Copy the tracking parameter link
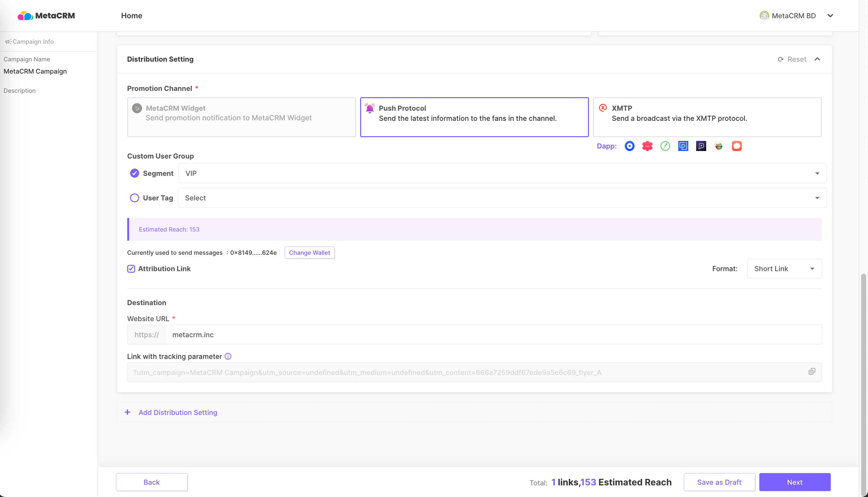 pos(812,371)
